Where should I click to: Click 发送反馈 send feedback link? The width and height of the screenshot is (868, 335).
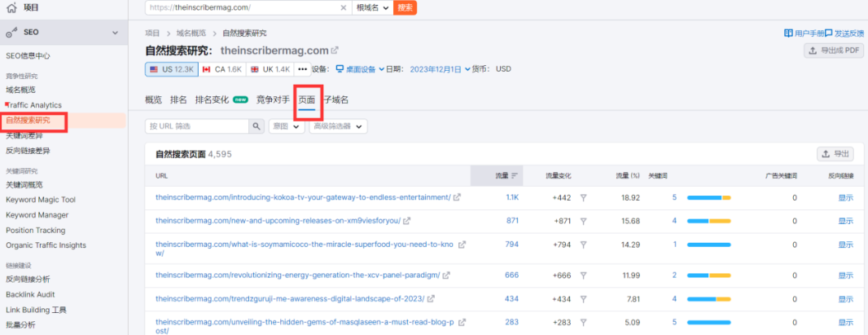(844, 33)
